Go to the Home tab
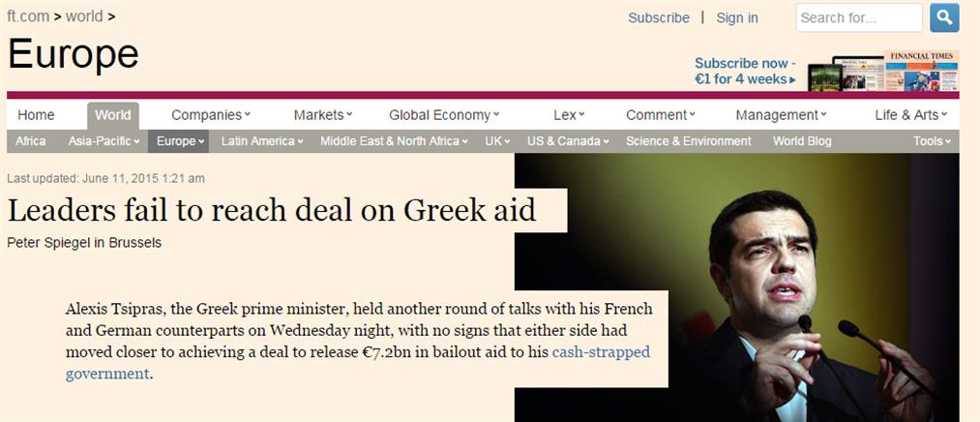Viewport: 980px width, 422px height. pos(37,115)
